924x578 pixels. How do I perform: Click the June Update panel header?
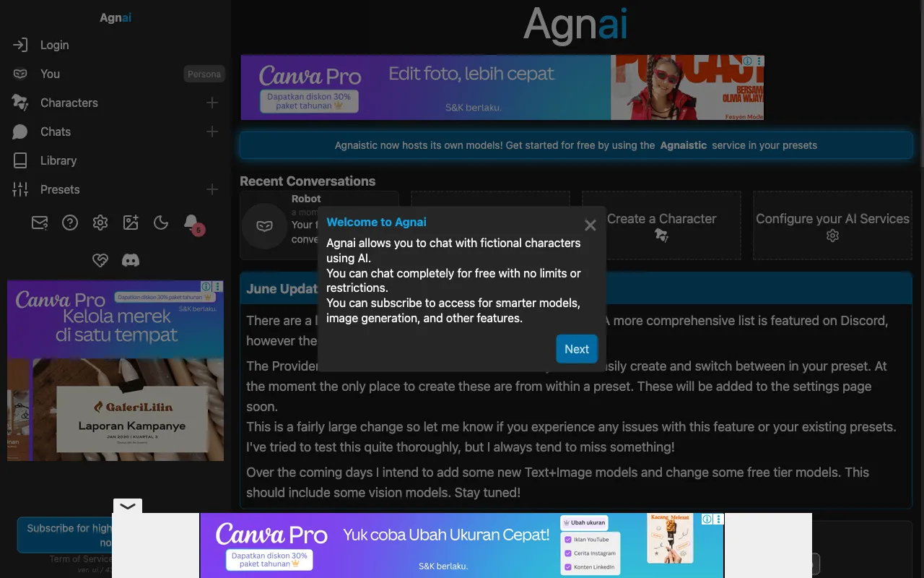click(576, 288)
